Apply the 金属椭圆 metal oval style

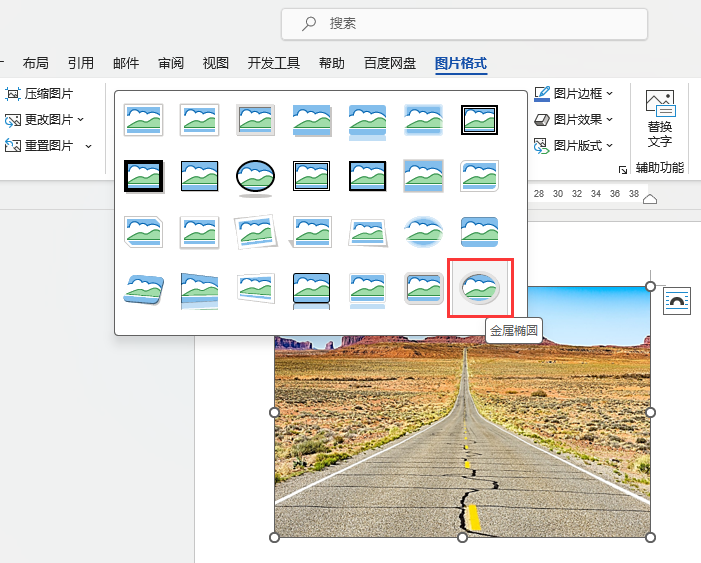coord(479,289)
